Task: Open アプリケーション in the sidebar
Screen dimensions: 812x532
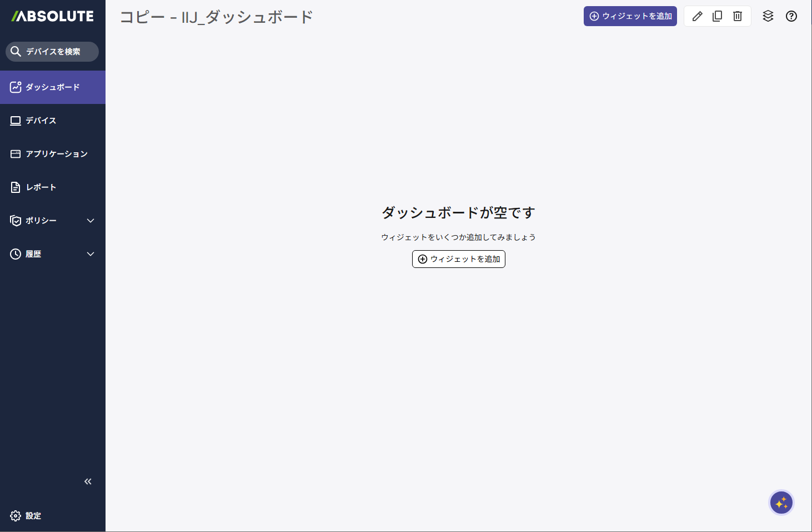Action: click(56, 154)
